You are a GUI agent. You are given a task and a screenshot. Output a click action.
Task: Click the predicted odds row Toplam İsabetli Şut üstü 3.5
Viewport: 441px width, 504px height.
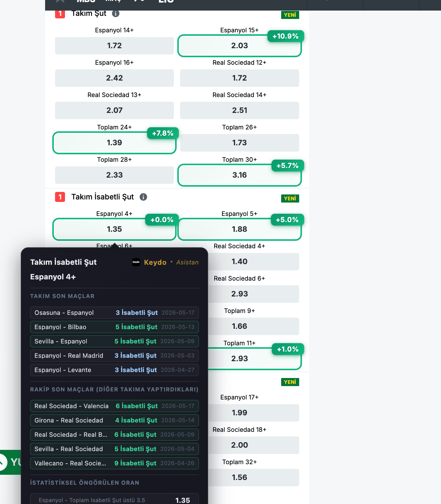(114, 499)
